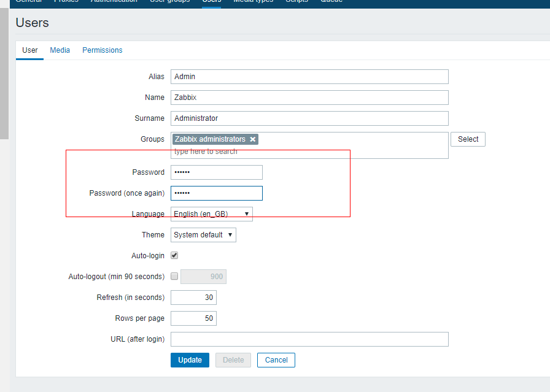Click the Refresh (in seconds) field

point(193,298)
